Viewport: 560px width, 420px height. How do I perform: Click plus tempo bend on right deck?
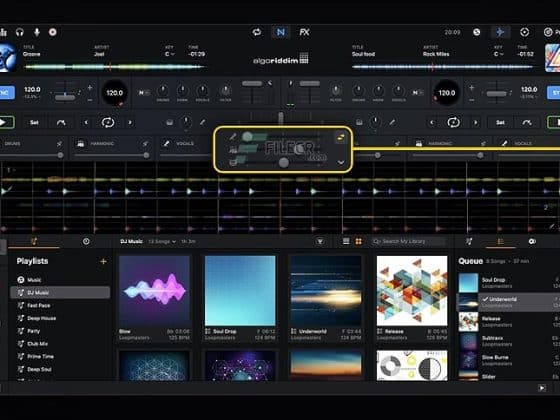[471, 88]
